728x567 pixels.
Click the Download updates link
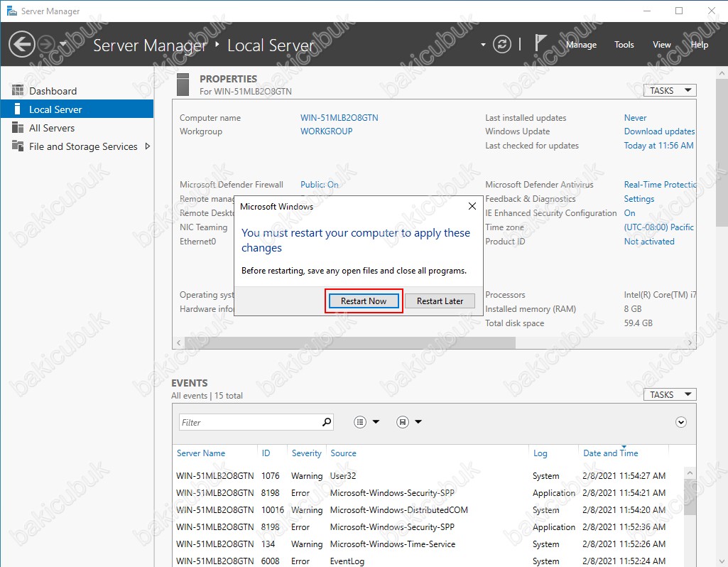pos(659,131)
